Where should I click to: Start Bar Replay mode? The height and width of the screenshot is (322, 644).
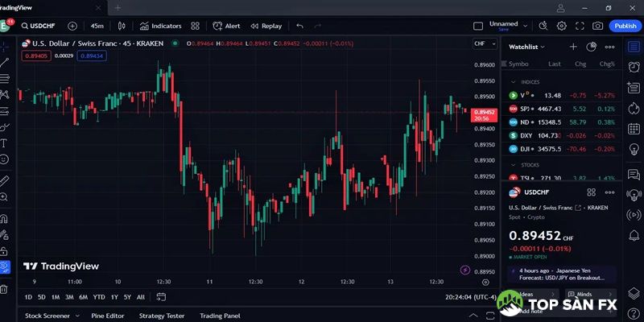pos(266,26)
